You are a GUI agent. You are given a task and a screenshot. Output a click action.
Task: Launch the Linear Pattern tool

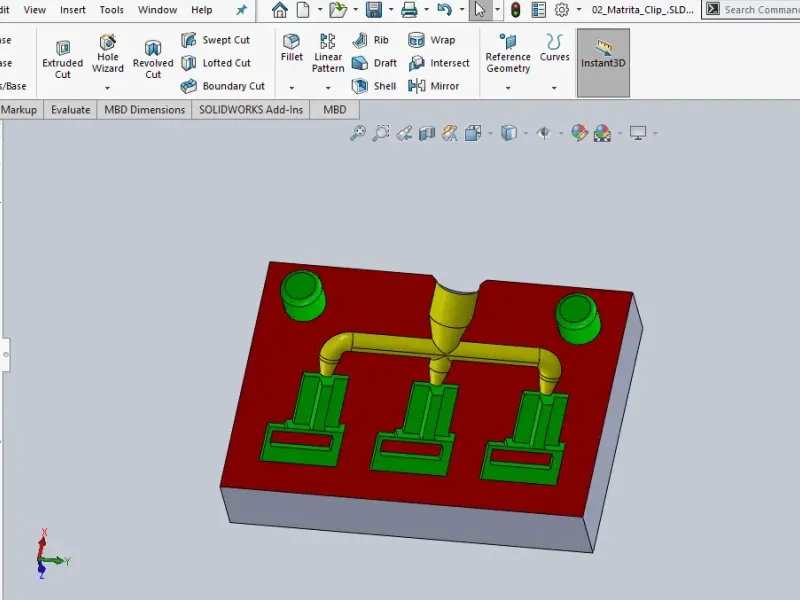tap(328, 54)
